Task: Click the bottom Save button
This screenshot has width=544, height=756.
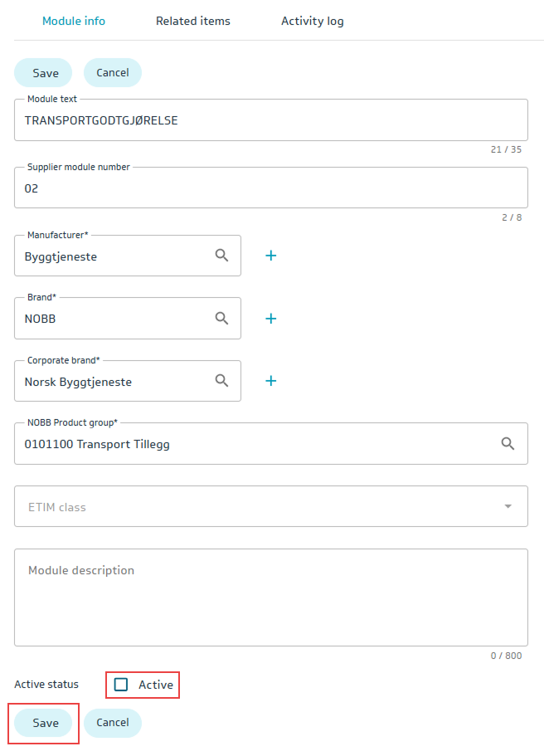Action: click(46, 723)
